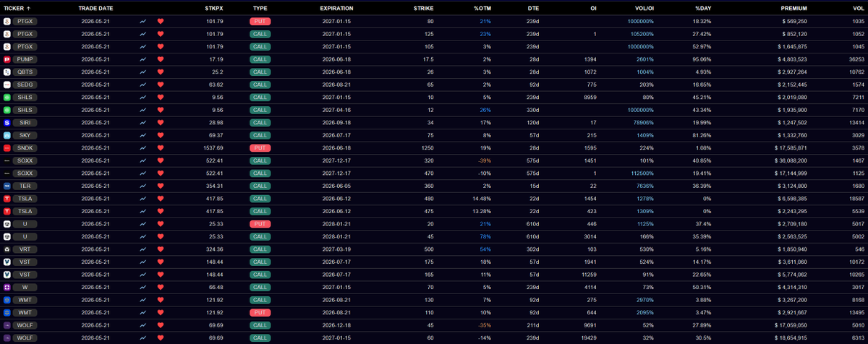Toggle the heart favorite on the W row

point(161,287)
